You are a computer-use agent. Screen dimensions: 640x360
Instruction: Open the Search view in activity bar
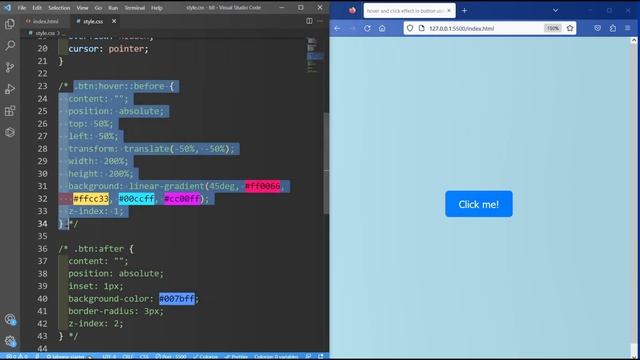10,45
